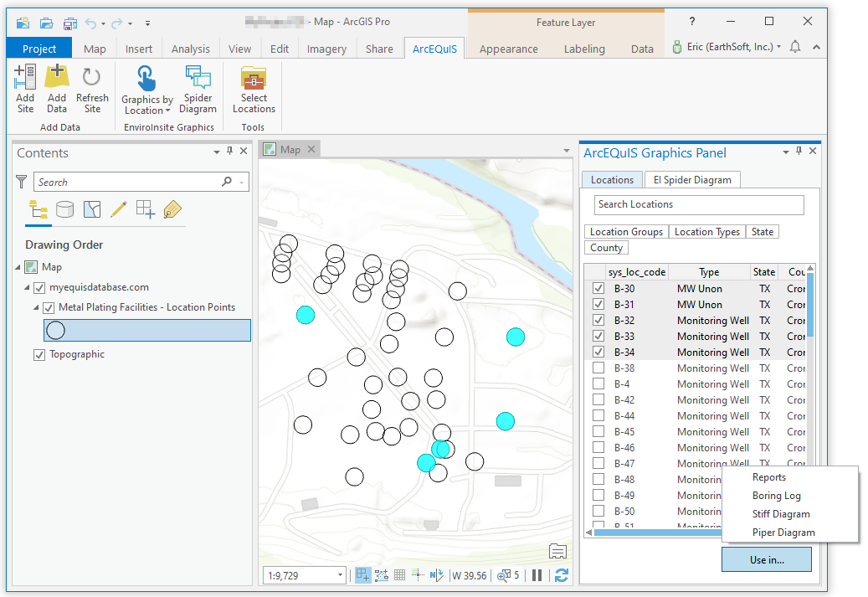Open ArcEQuIS Graphics Panel options dropdown

pyautogui.click(x=785, y=152)
